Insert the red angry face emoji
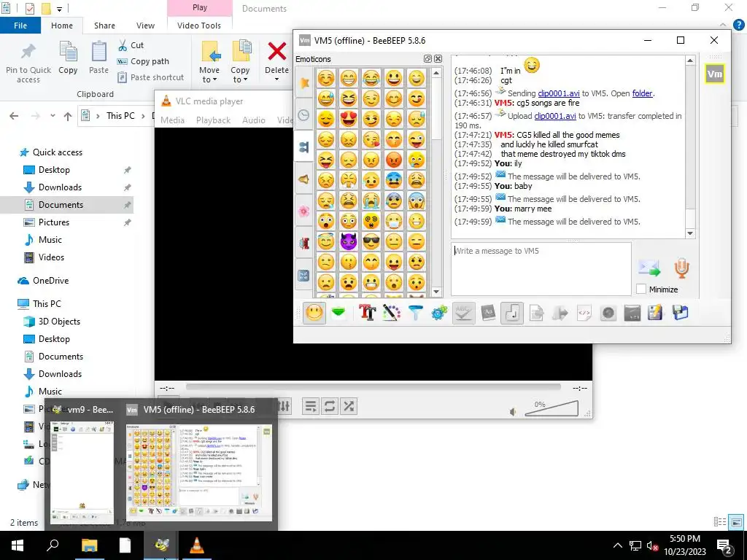This screenshot has height=560, width=747. point(394,160)
